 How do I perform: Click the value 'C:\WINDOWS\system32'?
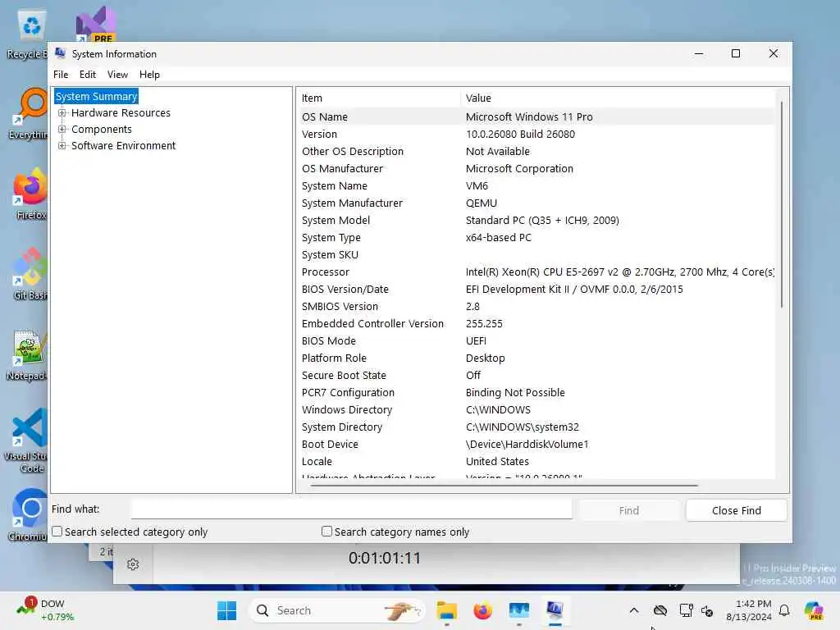(523, 427)
